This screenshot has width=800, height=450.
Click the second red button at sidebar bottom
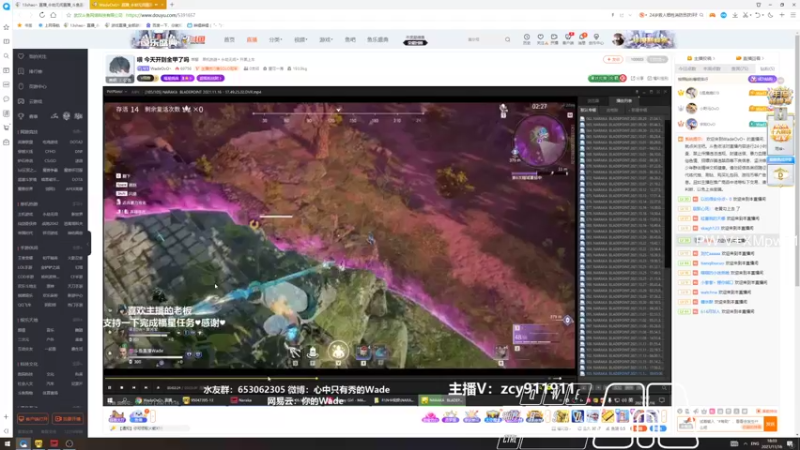[x=68, y=419]
